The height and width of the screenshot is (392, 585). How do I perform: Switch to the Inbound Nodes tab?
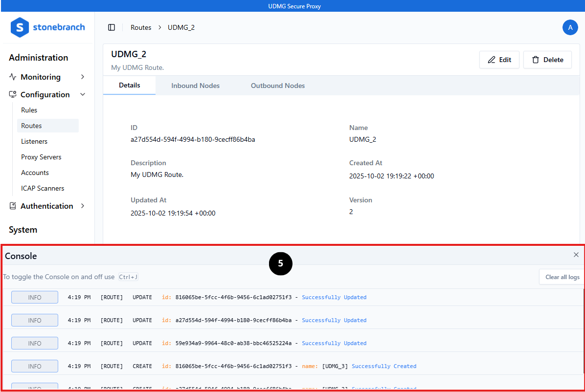click(195, 85)
